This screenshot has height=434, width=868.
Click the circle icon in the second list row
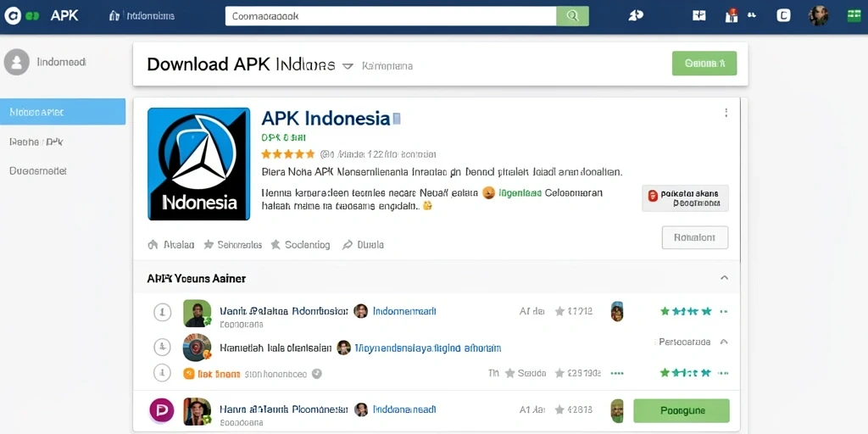[x=162, y=347]
